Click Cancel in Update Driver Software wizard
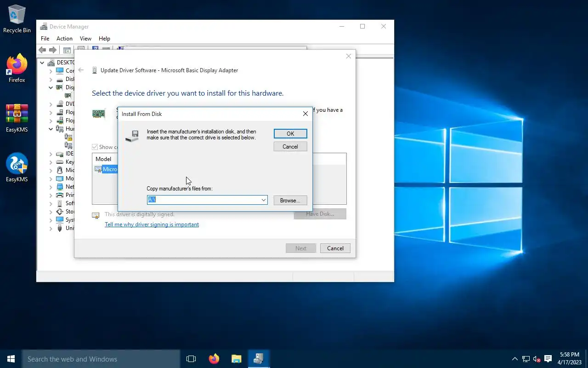 click(335, 248)
